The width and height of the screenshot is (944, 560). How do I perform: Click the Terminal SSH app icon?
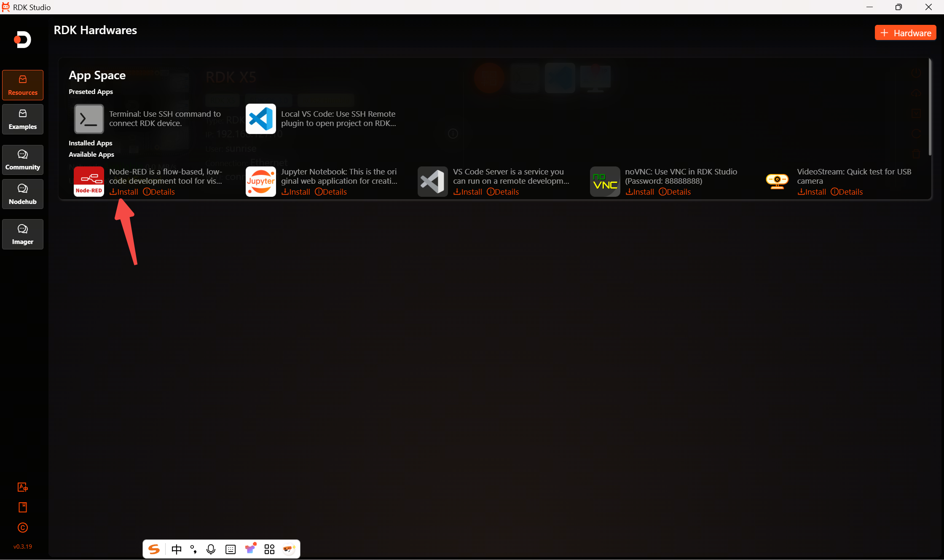(88, 119)
